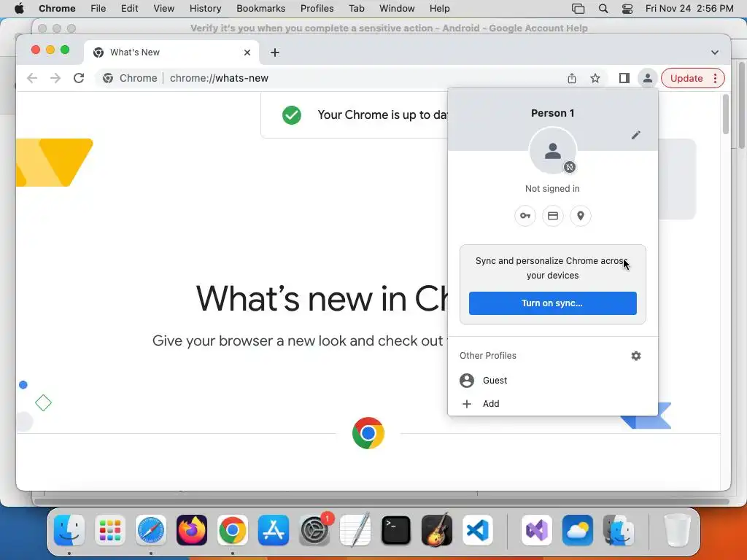Open the Window menu

(x=397, y=9)
